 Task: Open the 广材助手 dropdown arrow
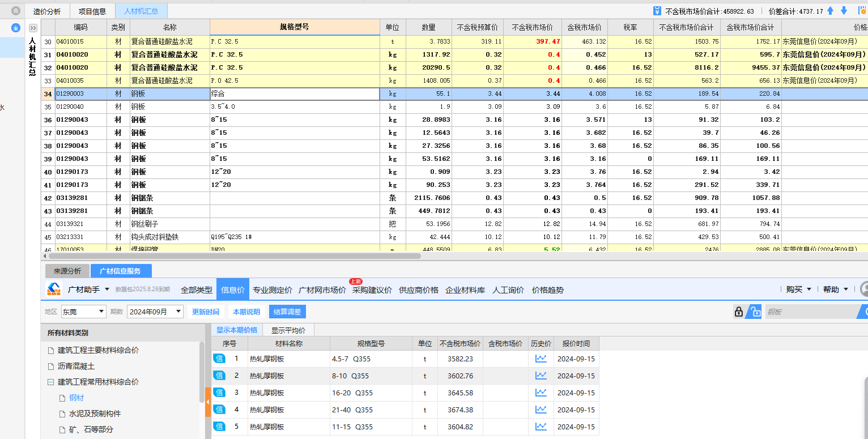[107, 289]
